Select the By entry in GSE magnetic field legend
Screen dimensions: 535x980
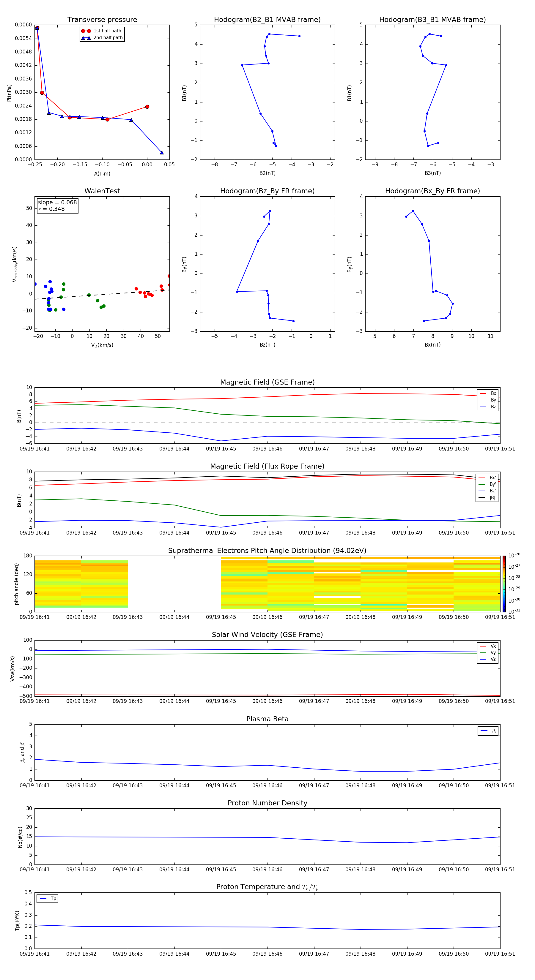click(x=488, y=400)
